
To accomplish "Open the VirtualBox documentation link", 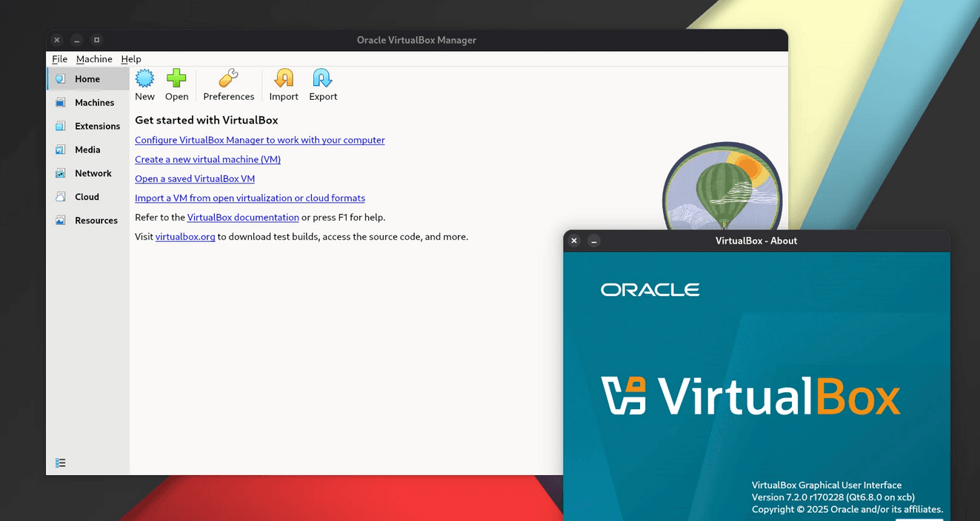I will [x=243, y=217].
